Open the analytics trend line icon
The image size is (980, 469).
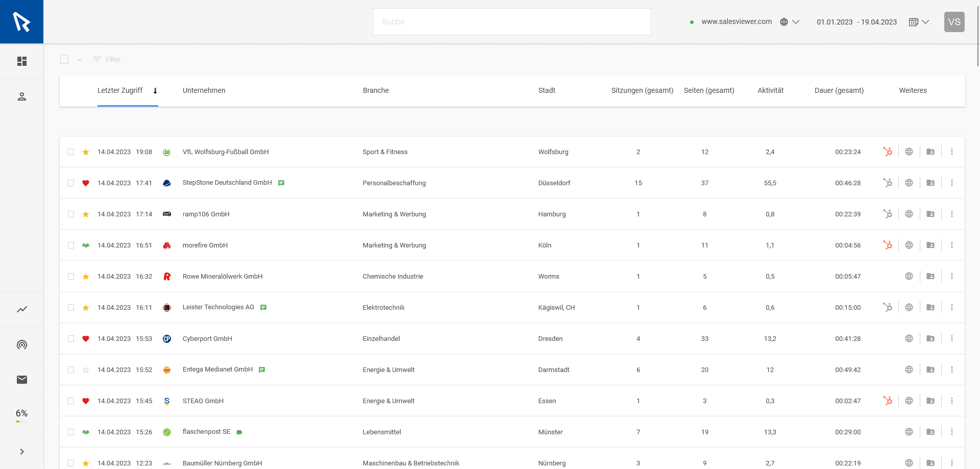pyautogui.click(x=21, y=309)
